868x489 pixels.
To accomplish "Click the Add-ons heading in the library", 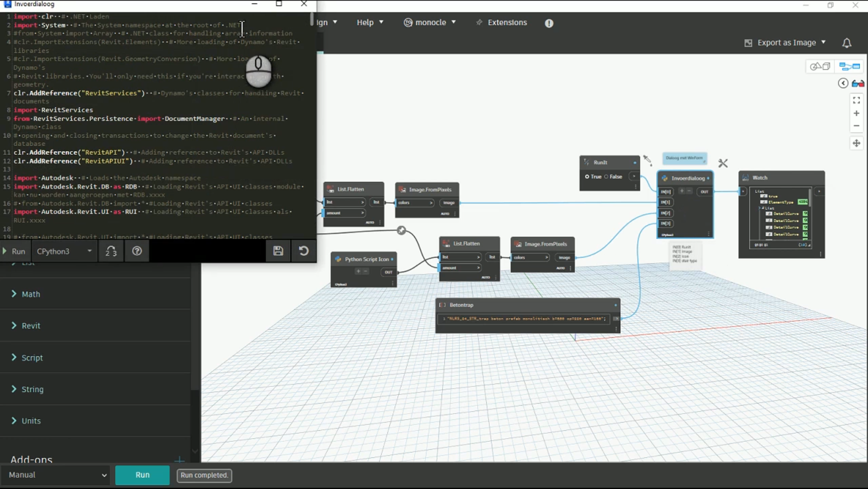I will [x=32, y=459].
